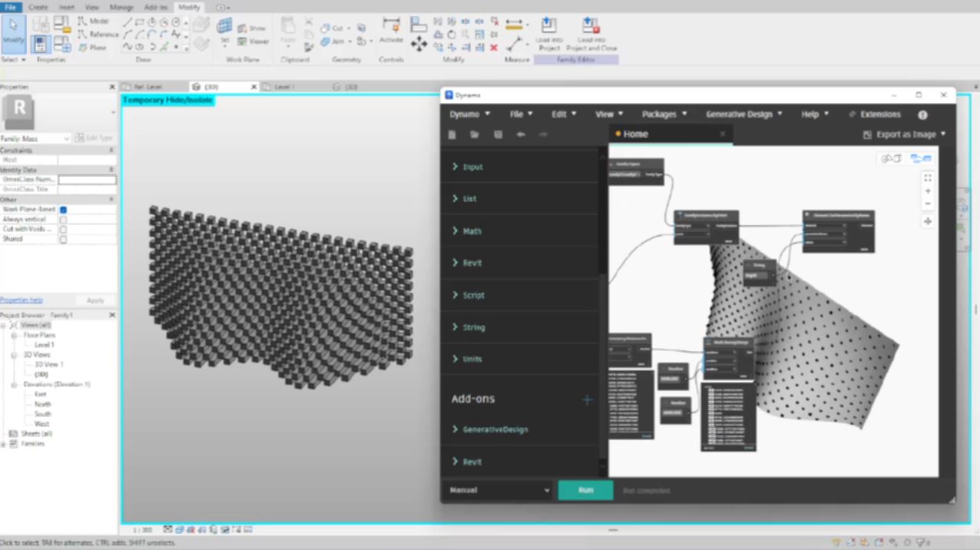Click Load into Project icon
Viewport: 980px width, 550px height.
click(x=549, y=26)
